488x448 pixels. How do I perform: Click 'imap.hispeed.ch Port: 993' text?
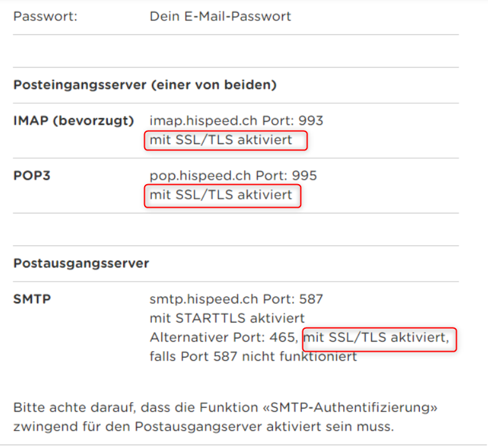236,120
